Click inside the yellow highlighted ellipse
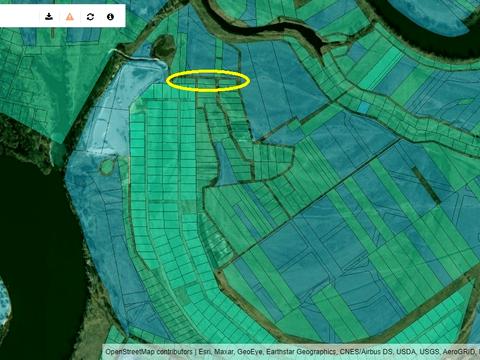The height and width of the screenshot is (360, 480). point(208,81)
